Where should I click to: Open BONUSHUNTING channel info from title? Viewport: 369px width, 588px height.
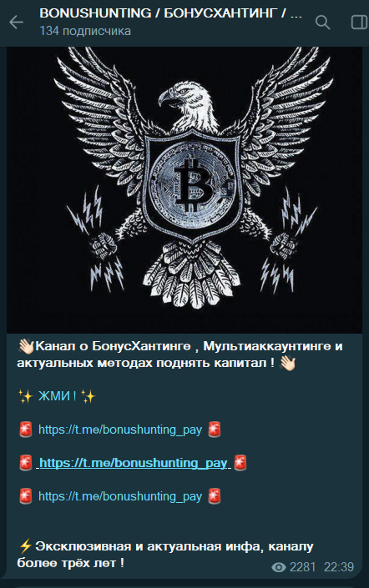[170, 13]
